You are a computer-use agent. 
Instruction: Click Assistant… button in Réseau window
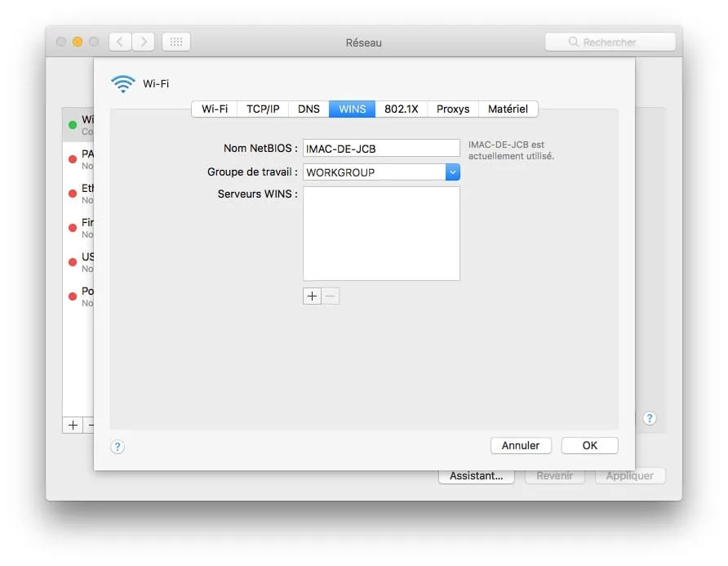477,476
